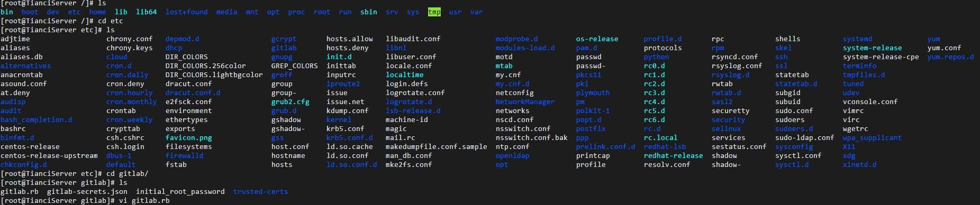The height and width of the screenshot is (205, 980).
Task: Click the "vi gitlab.rb" command on last line
Action: 144,201
